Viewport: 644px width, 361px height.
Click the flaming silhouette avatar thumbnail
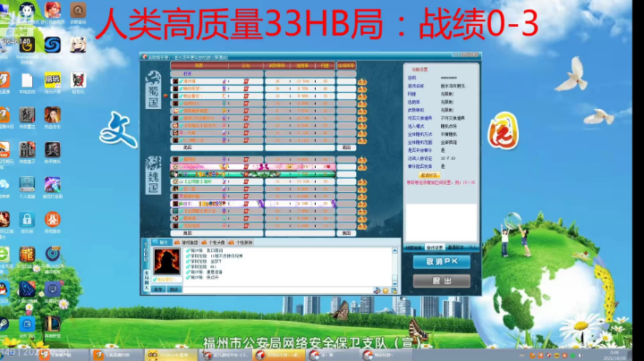click(166, 261)
